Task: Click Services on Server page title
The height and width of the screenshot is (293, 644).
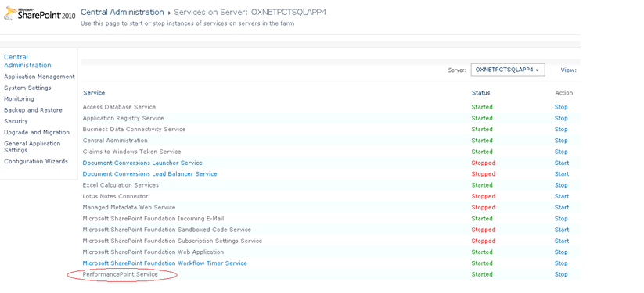Action: pyautogui.click(x=250, y=13)
